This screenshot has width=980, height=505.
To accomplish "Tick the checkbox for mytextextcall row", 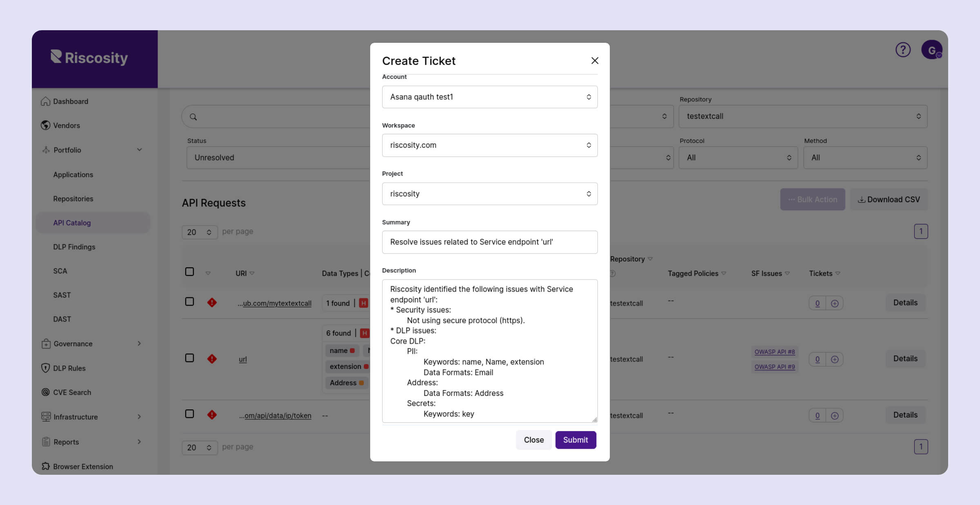I will click(189, 302).
